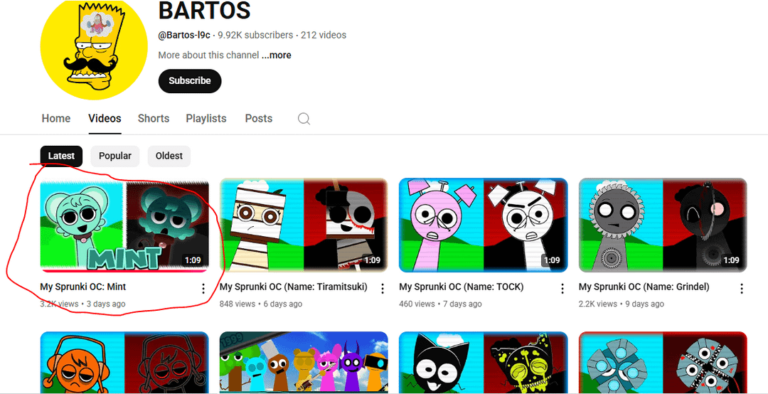Switch to the Home tab
Image resolution: width=768 pixels, height=394 pixels.
pyautogui.click(x=56, y=119)
